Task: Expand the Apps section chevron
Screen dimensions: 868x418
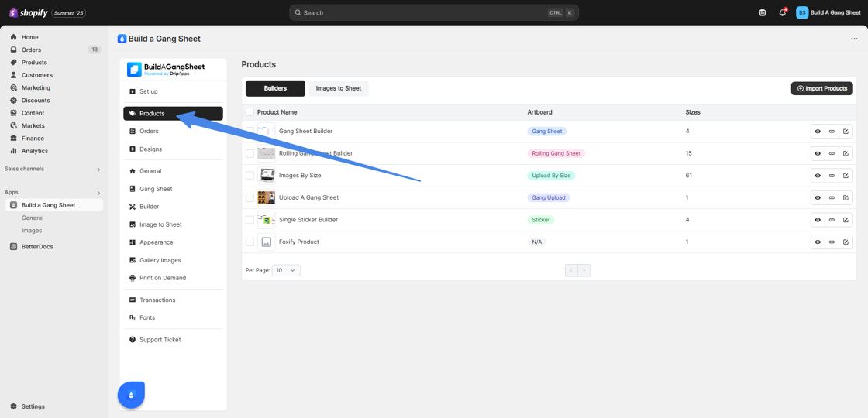Action: click(x=98, y=193)
